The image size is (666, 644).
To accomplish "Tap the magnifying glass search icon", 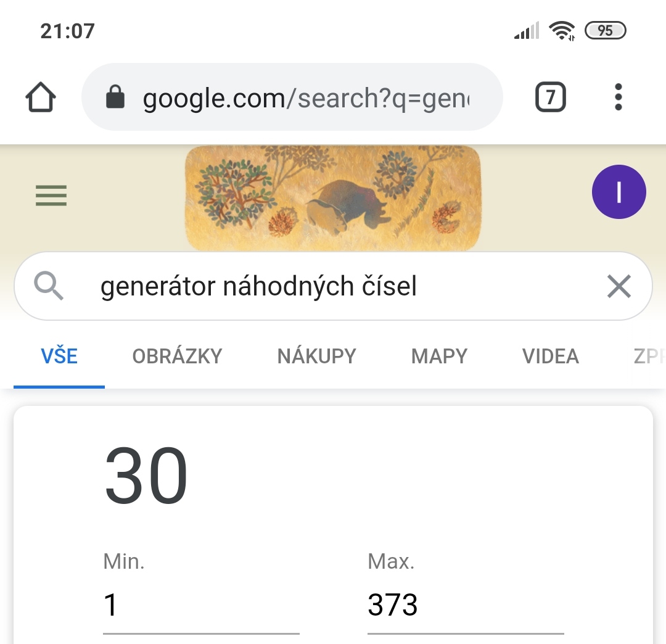I will click(49, 286).
